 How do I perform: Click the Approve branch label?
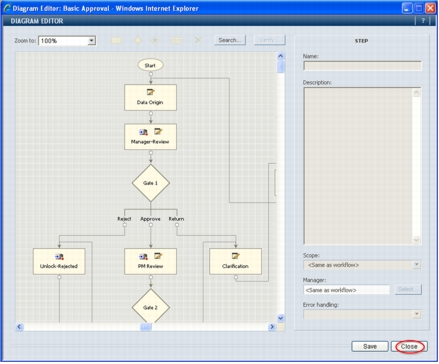pyautogui.click(x=150, y=219)
